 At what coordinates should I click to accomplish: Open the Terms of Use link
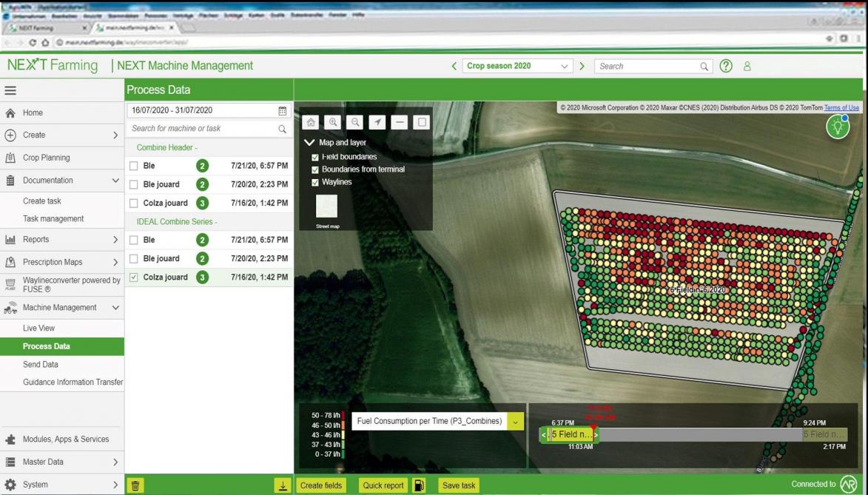[x=841, y=108]
